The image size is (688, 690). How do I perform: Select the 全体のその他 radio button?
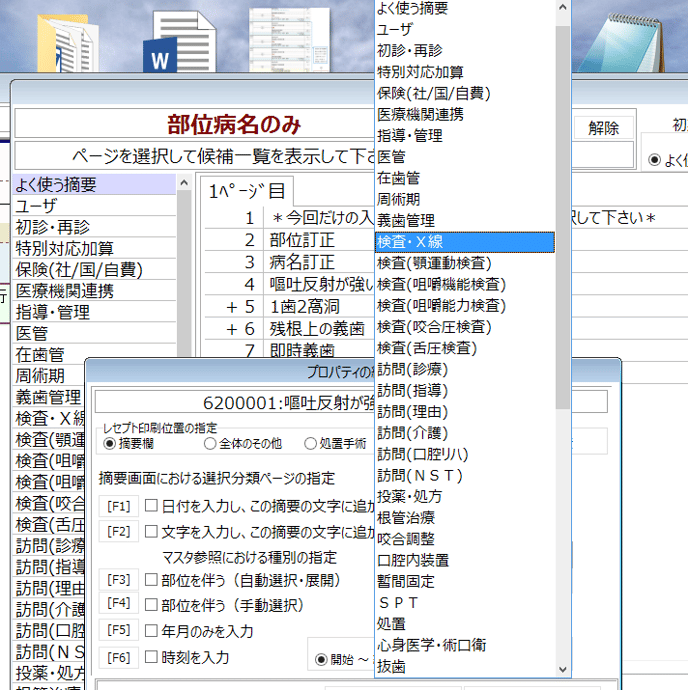210,443
